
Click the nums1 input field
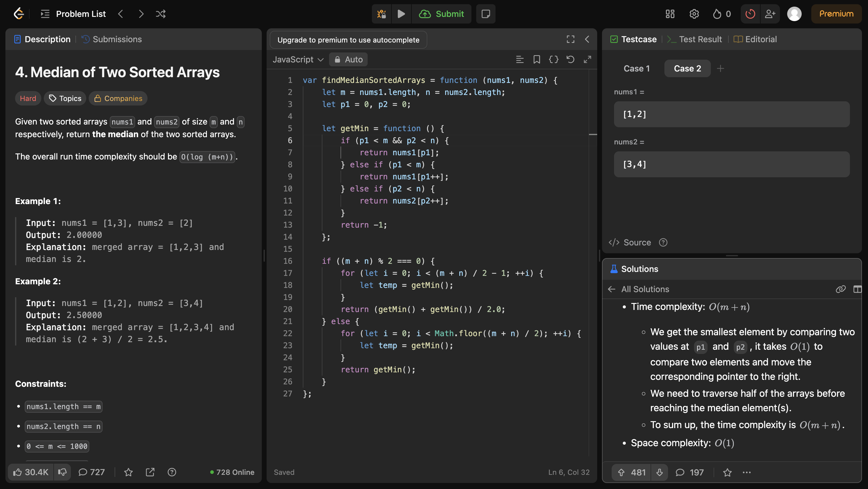pyautogui.click(x=731, y=114)
